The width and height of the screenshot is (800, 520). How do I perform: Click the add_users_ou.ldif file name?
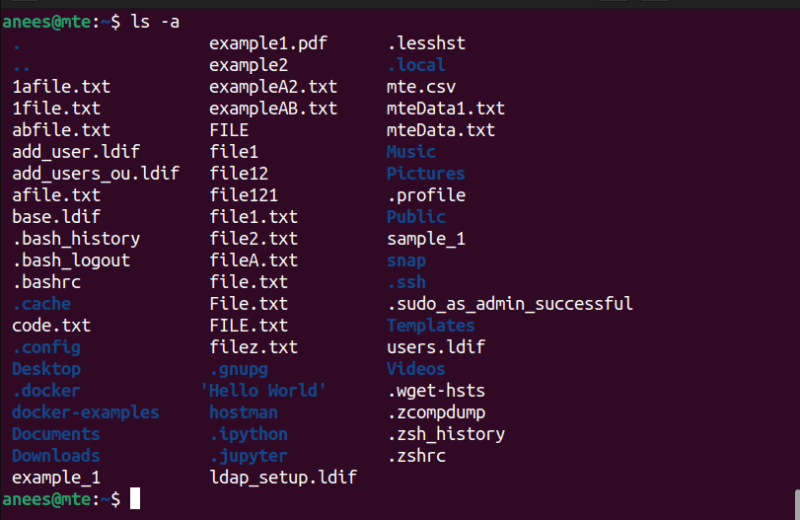coord(95,173)
